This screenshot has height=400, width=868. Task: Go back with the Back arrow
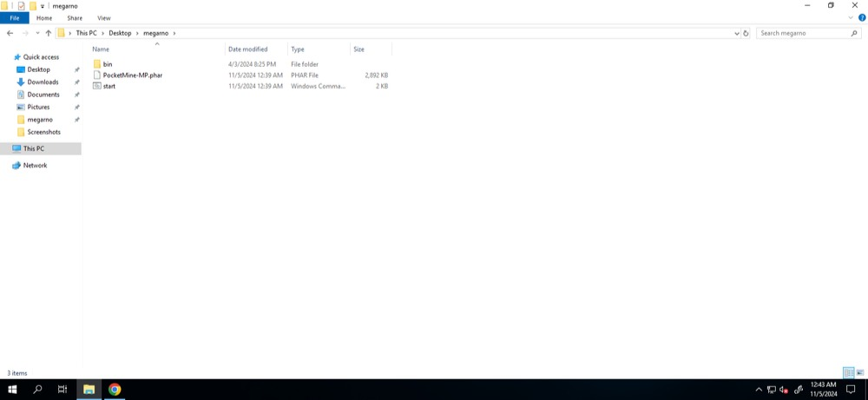pyautogui.click(x=10, y=33)
